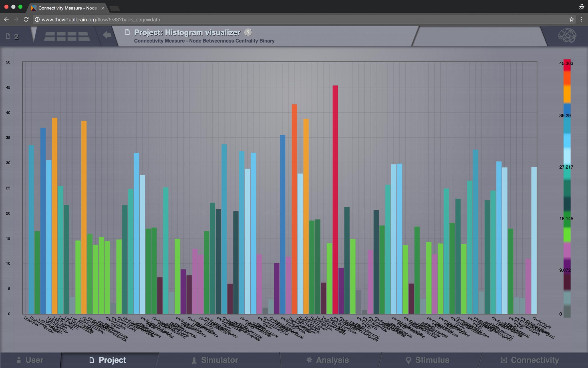588x368 pixels.
Task: Go to the Analysis section
Action: point(328,360)
